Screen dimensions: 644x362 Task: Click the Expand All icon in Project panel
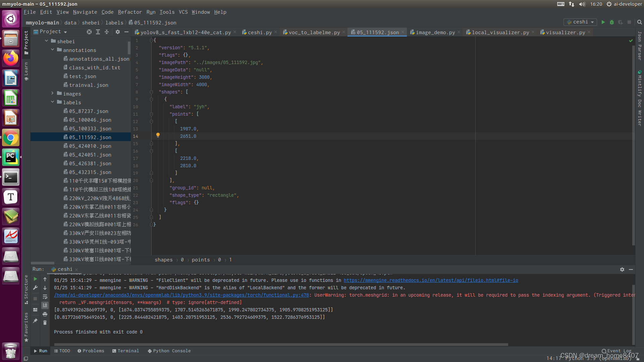pyautogui.click(x=98, y=32)
